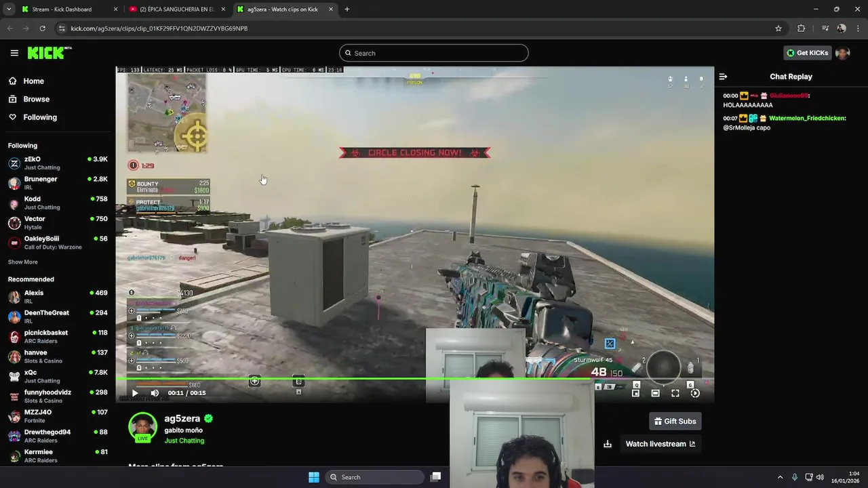This screenshot has height=488, width=868.
Task: Toggle theater mode on the player
Action: [x=655, y=393]
